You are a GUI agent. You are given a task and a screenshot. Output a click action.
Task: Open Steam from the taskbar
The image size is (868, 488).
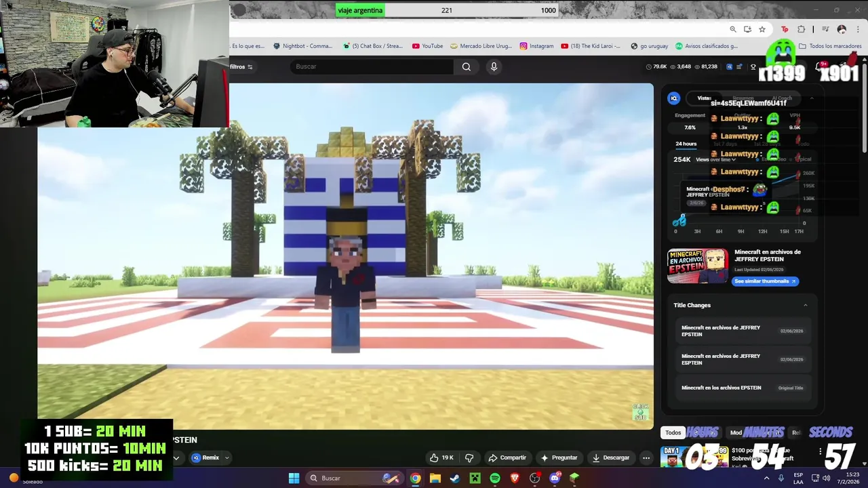click(455, 478)
